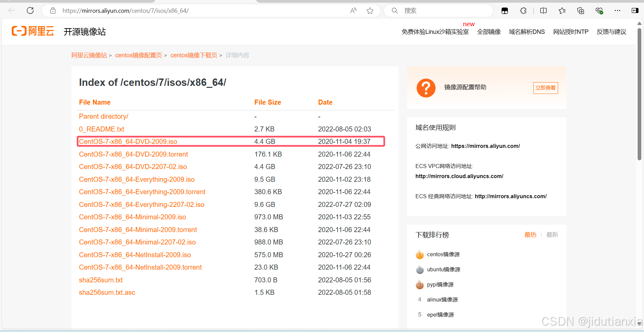This screenshot has width=644, height=332.
Task: Switch download ranking to 最新 tab
Action: [x=552, y=235]
